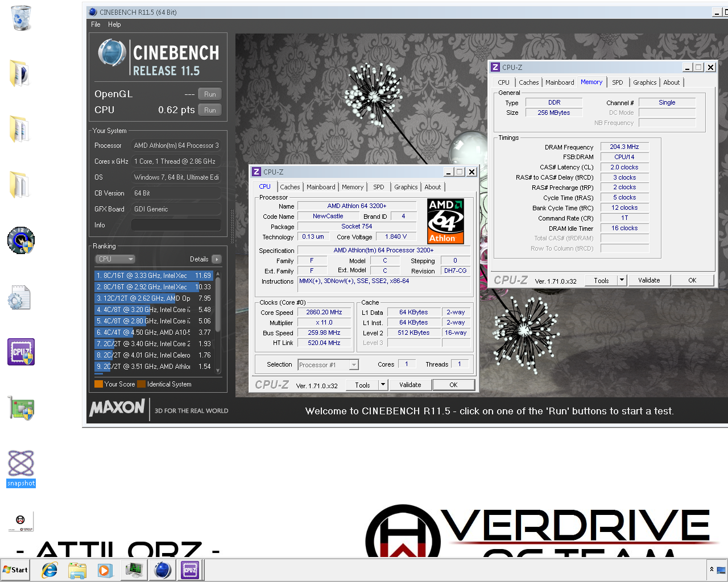Image resolution: width=728 pixels, height=582 pixels.
Task: Select ranking entry 2C/2T @ 4.01 GHz Intel Celeron
Action: [x=154, y=355]
